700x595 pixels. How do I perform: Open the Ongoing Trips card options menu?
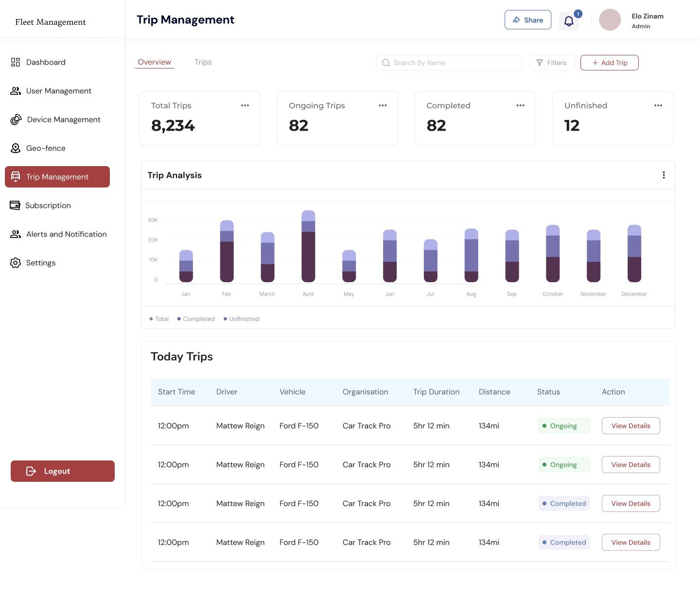[x=383, y=105]
